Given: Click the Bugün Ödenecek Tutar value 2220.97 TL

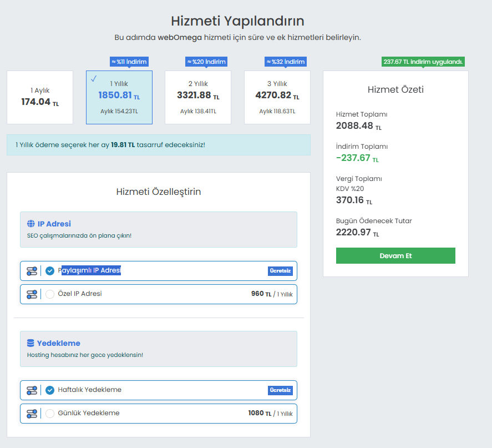Looking at the screenshot, I should tap(357, 233).
